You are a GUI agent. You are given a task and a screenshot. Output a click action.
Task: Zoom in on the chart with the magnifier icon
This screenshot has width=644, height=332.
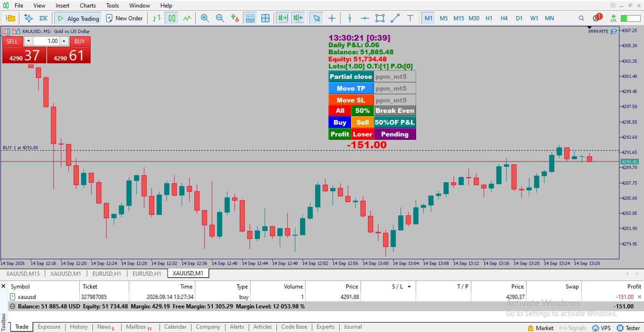tap(205, 18)
